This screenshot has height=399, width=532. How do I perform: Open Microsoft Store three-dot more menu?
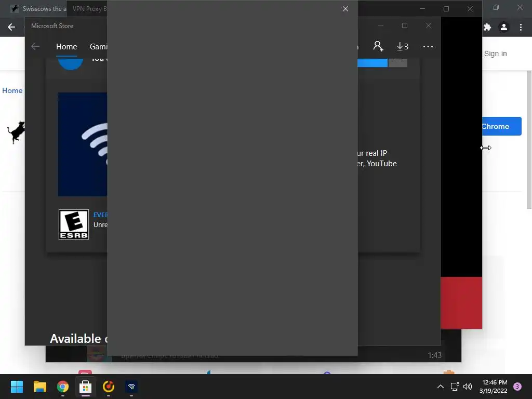(x=428, y=46)
